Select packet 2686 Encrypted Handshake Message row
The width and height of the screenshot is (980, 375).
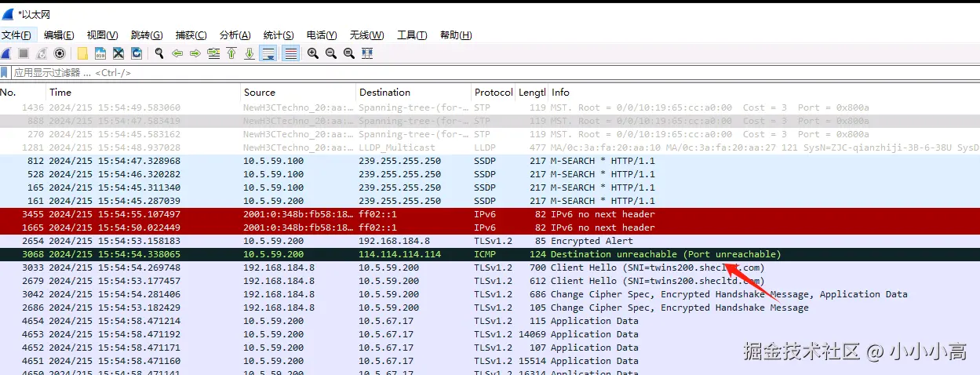[490, 308]
